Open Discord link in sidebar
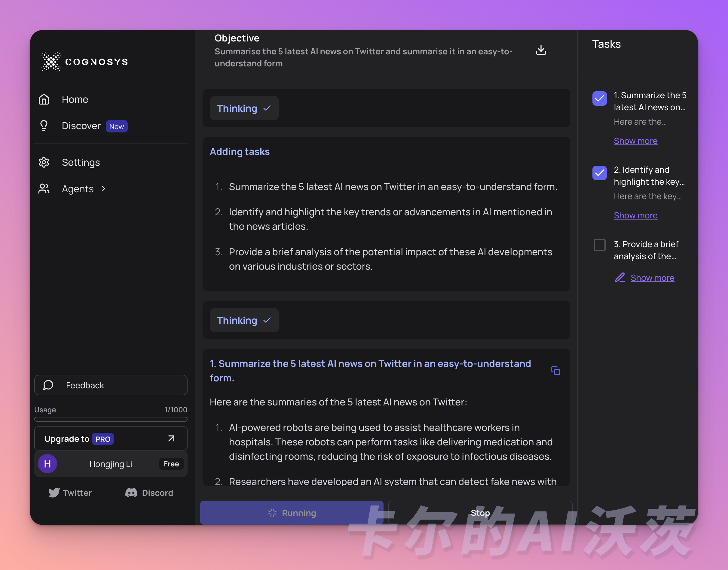This screenshot has width=728, height=570. click(x=149, y=493)
